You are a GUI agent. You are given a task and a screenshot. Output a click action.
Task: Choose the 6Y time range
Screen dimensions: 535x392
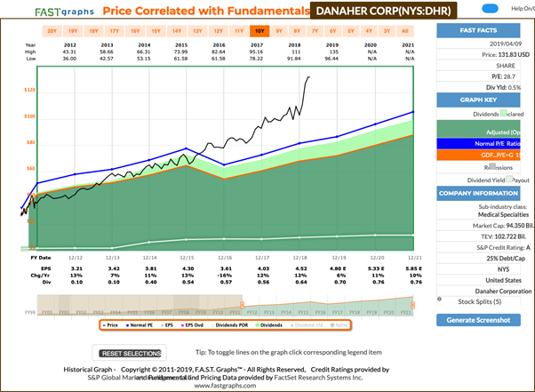(333, 31)
